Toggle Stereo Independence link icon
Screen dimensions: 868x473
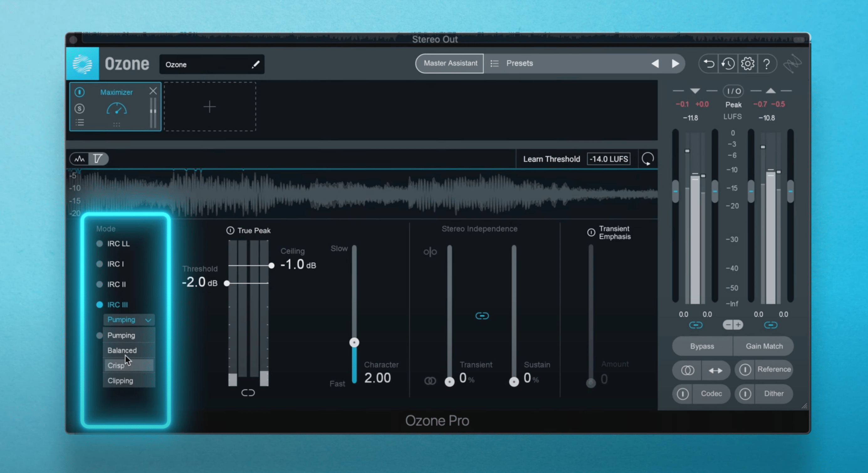(x=482, y=316)
